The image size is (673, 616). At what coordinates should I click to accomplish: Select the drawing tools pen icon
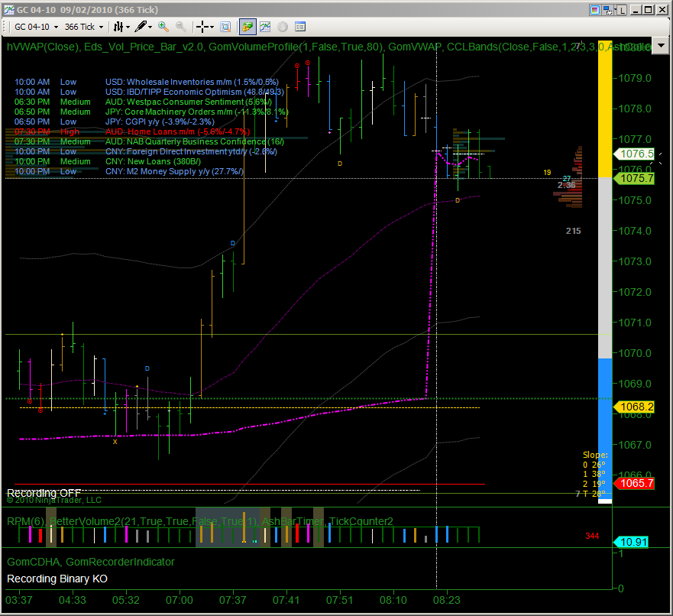pyautogui.click(x=141, y=27)
